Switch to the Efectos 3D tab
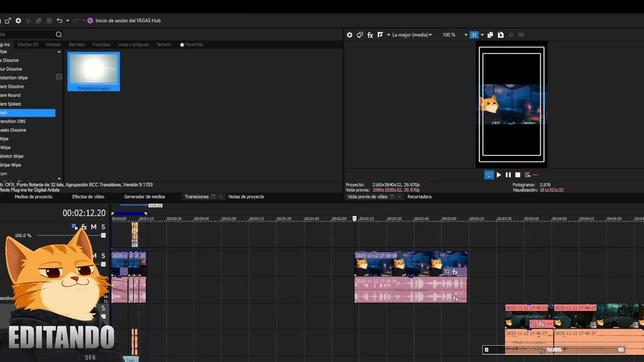The height and width of the screenshot is (362, 644). [28, 44]
